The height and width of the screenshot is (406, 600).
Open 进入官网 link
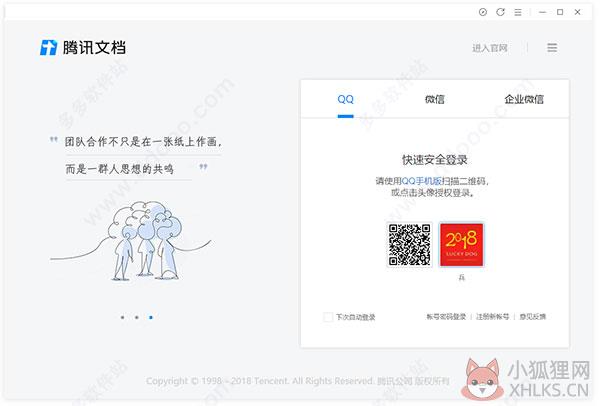(x=489, y=48)
